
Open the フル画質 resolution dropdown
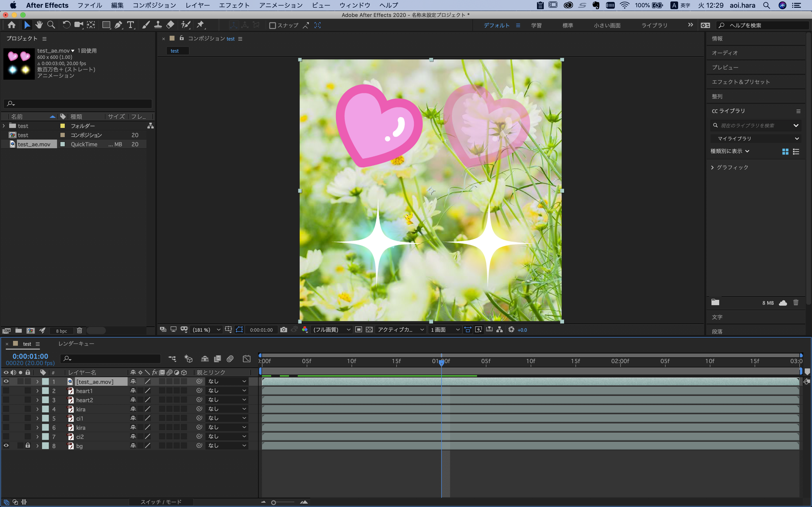[331, 330]
